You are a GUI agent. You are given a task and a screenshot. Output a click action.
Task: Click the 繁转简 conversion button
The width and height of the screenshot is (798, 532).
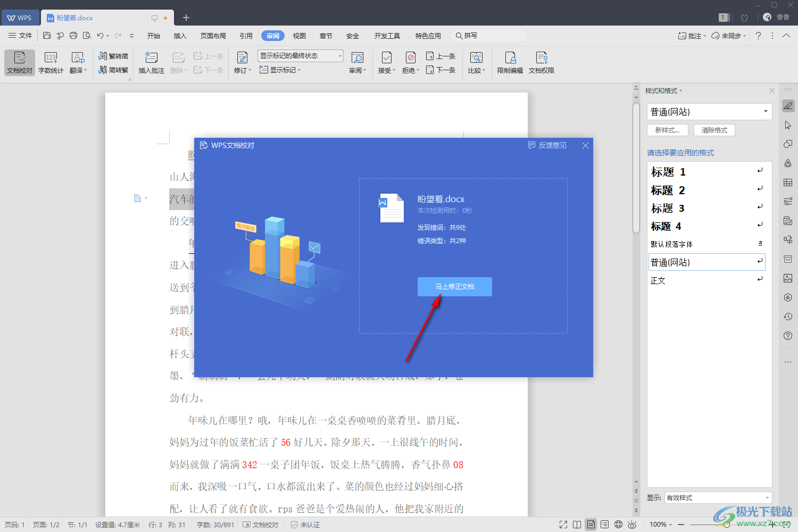113,56
